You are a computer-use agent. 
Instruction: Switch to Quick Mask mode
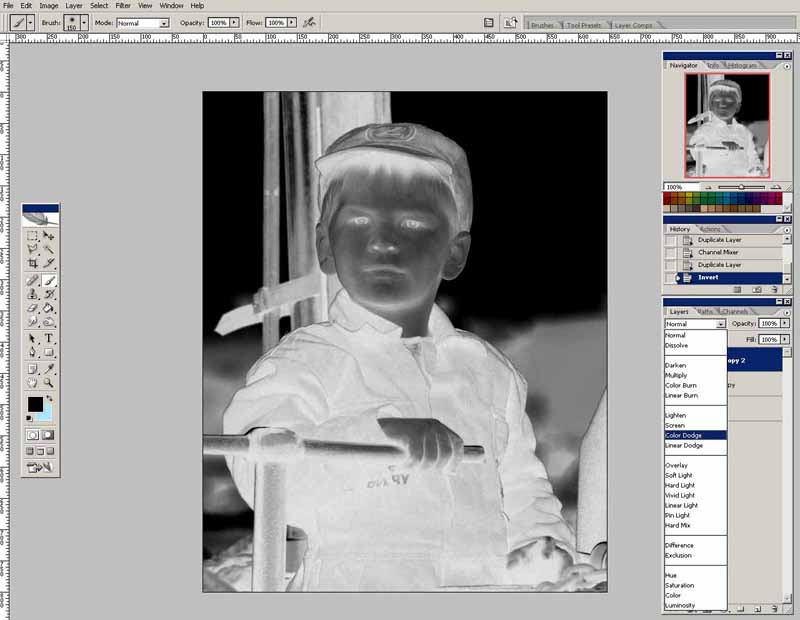pos(49,435)
